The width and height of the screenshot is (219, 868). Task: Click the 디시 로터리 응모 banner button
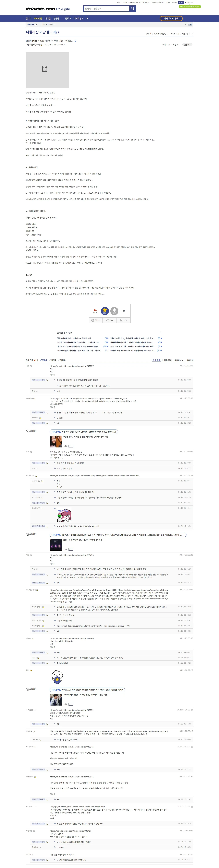point(171,19)
